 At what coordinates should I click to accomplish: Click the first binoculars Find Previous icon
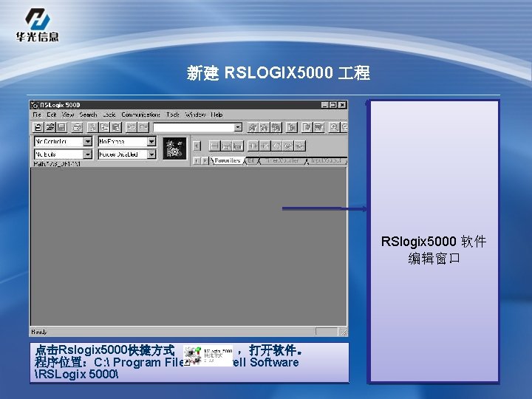pos(253,127)
